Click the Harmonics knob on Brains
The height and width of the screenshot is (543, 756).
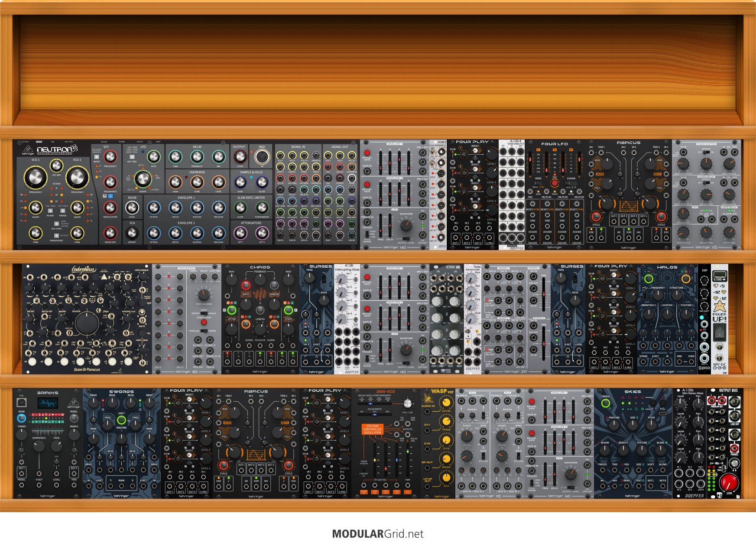point(39,447)
